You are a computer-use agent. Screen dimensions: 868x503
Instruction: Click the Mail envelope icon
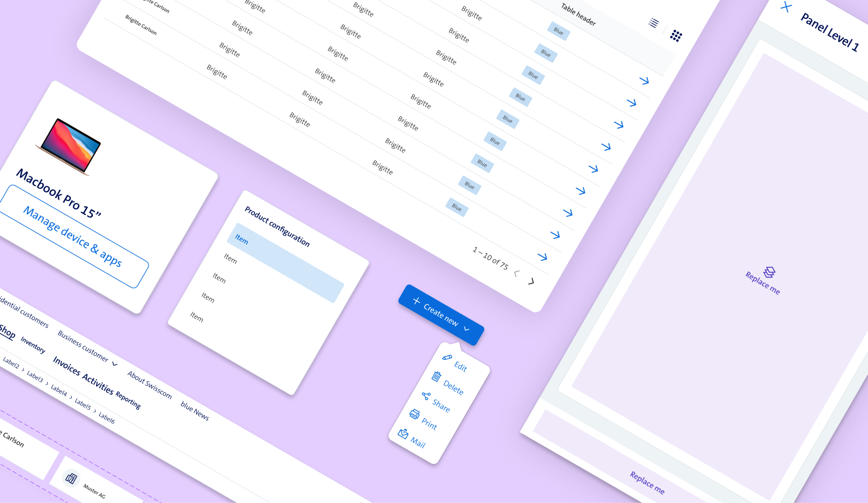point(403,433)
